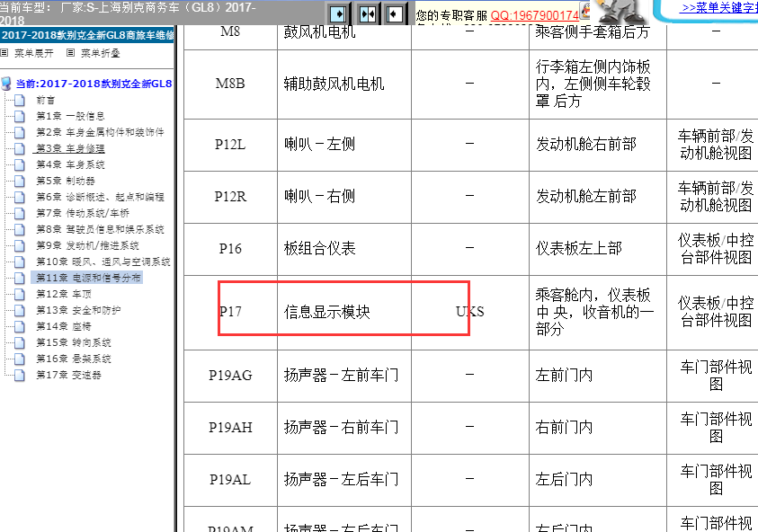Viewport: 758px width, 532px height.
Task: Click the collapse-panel-left arrow toolbar icon
Action: [395, 13]
